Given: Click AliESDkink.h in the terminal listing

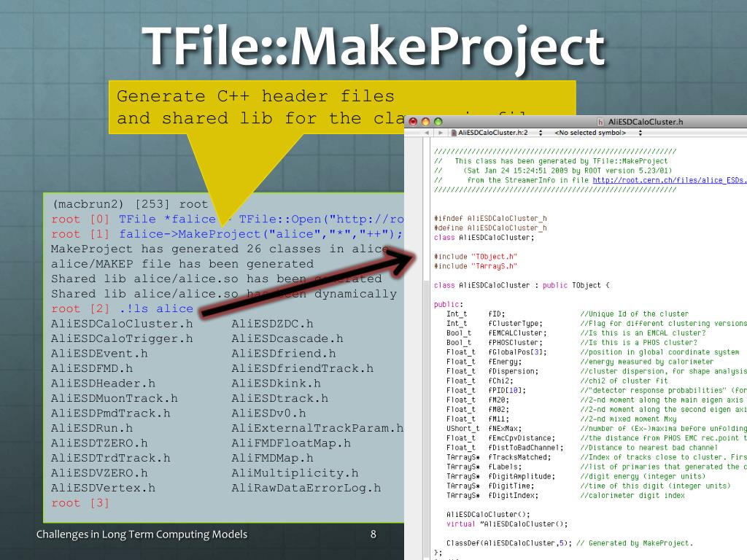Looking at the screenshot, I should (x=276, y=384).
